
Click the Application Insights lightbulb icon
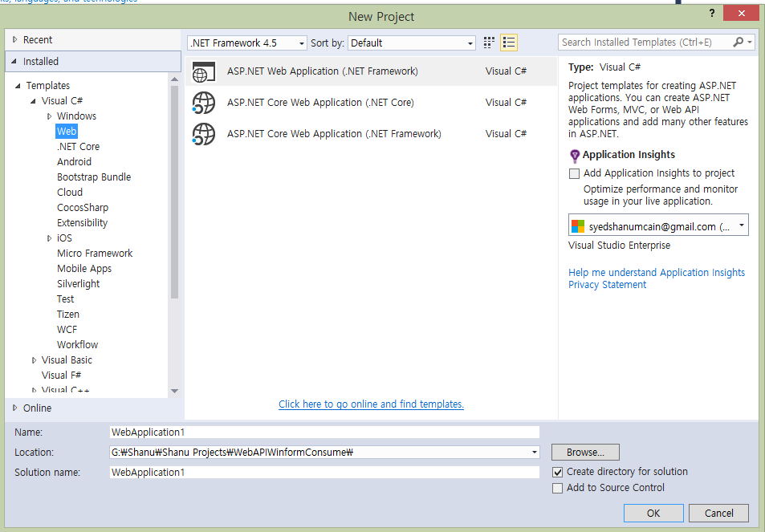click(575, 156)
